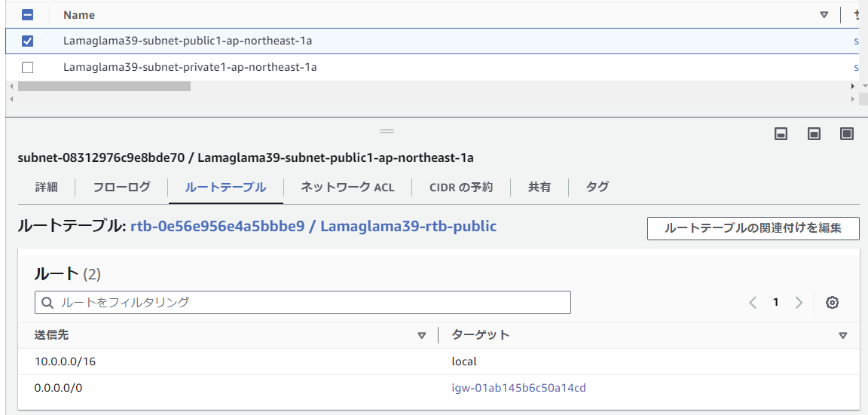Minimize details panel to bottom
This screenshot has height=415, width=868.
781,134
